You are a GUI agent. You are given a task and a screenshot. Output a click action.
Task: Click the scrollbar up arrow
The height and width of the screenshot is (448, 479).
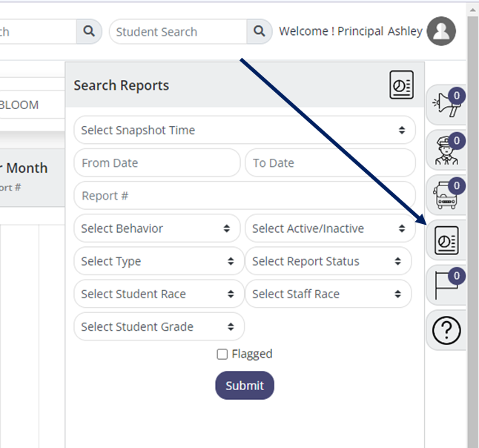[x=472, y=10]
